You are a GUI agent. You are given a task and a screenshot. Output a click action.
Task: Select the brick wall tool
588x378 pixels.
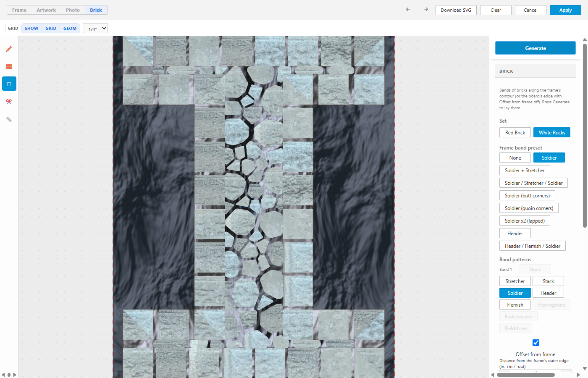9,66
